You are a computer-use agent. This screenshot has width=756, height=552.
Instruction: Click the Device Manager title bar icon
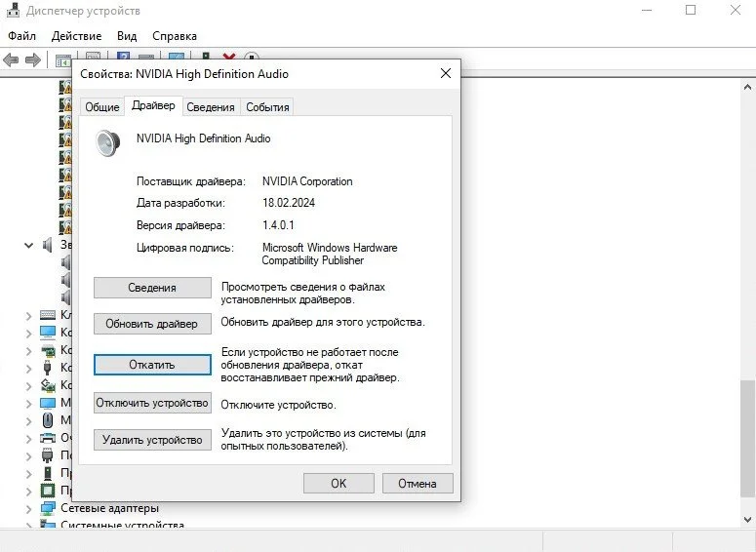(13, 10)
